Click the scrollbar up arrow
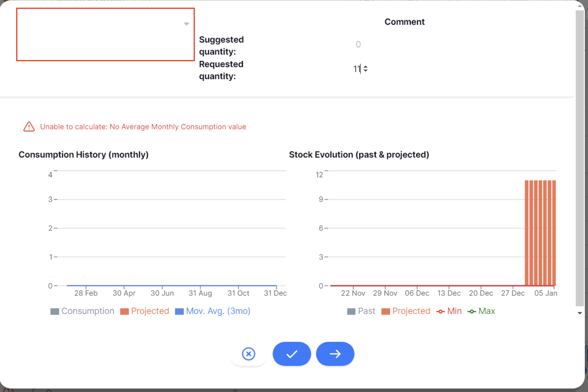 [x=580, y=5]
